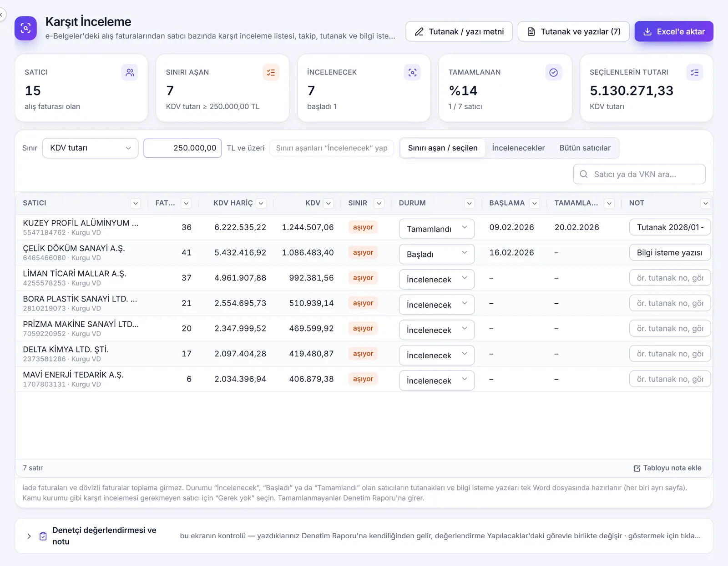The width and height of the screenshot is (728, 566).
Task: Click the Bilgi isteme yazısı note field
Action: [x=670, y=252]
